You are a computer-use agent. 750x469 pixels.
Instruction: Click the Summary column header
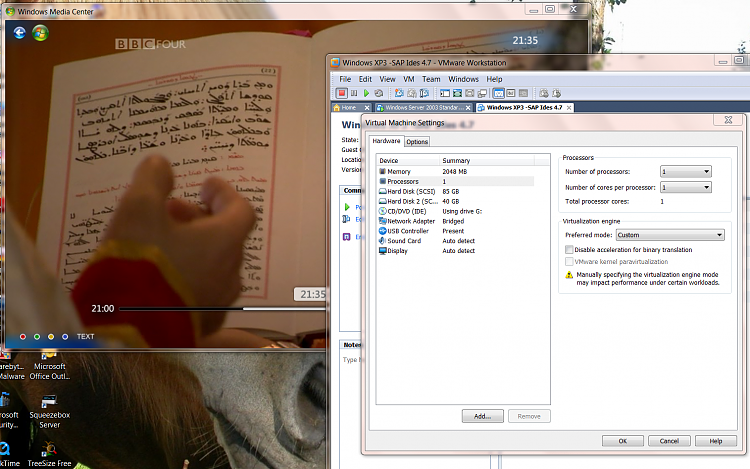487,161
